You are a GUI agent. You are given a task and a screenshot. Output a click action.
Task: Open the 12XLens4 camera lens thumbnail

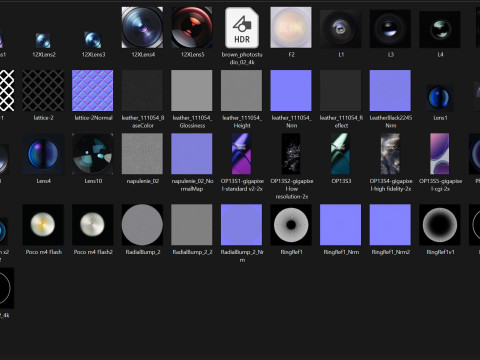142,27
